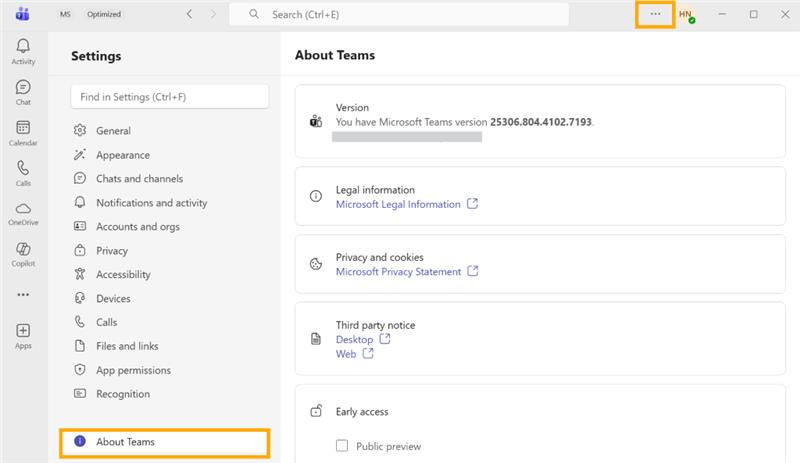Screen dimensions: 800x463
Task: Open Settings and more ellipsis menu
Action: point(656,15)
